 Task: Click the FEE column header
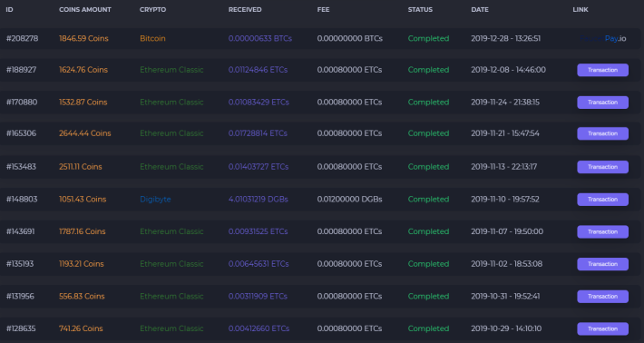pos(323,9)
